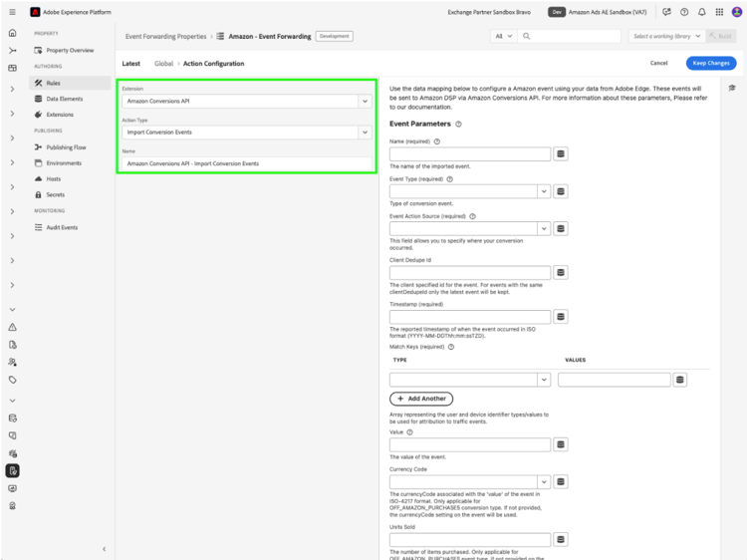Open the notifications bell
The image size is (747, 560).
click(x=702, y=12)
